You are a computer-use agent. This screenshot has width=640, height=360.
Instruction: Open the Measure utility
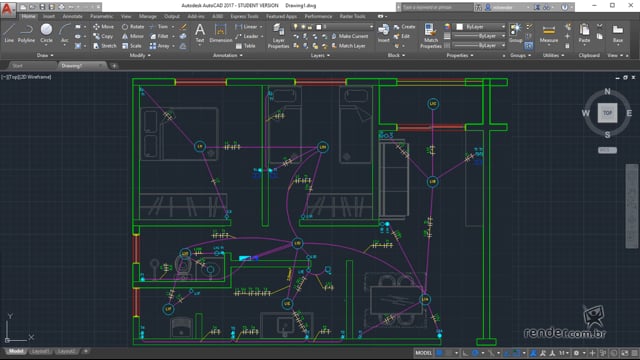click(549, 33)
